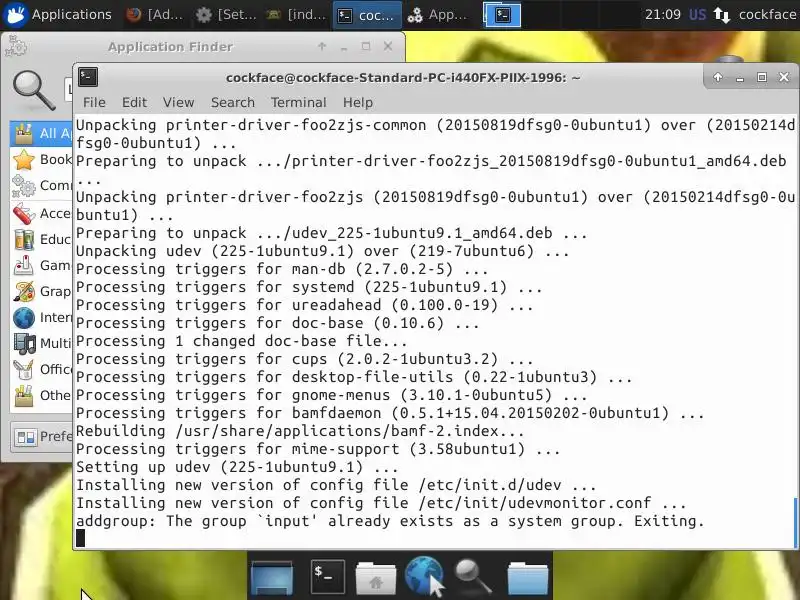
Task: Open the cockface user menu
Action: (767, 14)
